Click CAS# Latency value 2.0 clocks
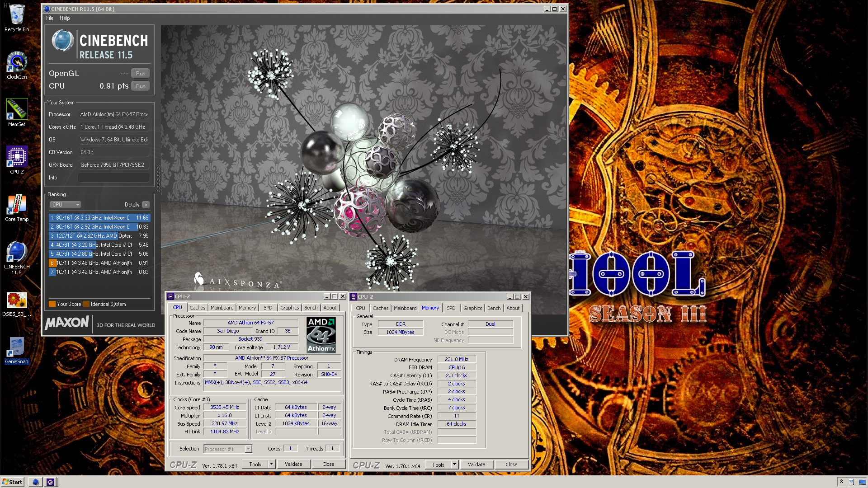Image resolution: width=868 pixels, height=488 pixels. pyautogui.click(x=457, y=375)
